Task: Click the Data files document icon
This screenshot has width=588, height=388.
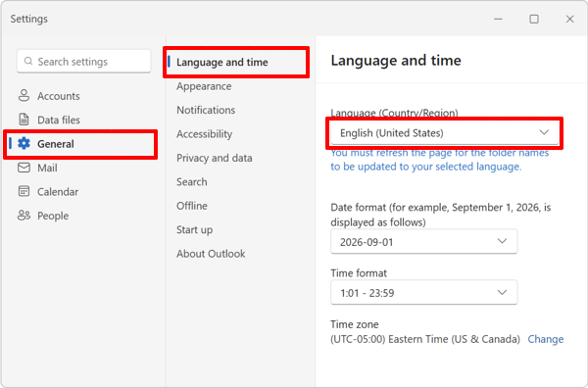Action: [x=24, y=120]
